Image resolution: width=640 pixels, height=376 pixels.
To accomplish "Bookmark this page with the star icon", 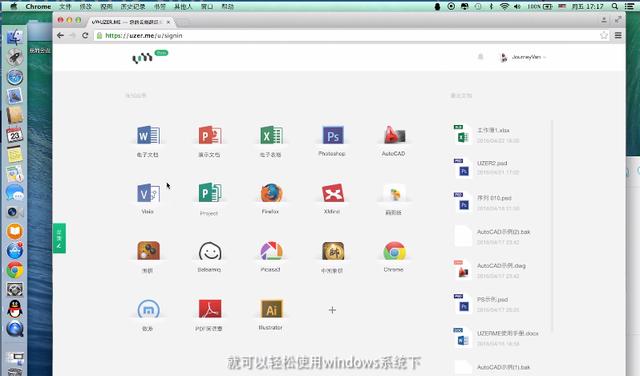I will click(x=604, y=36).
